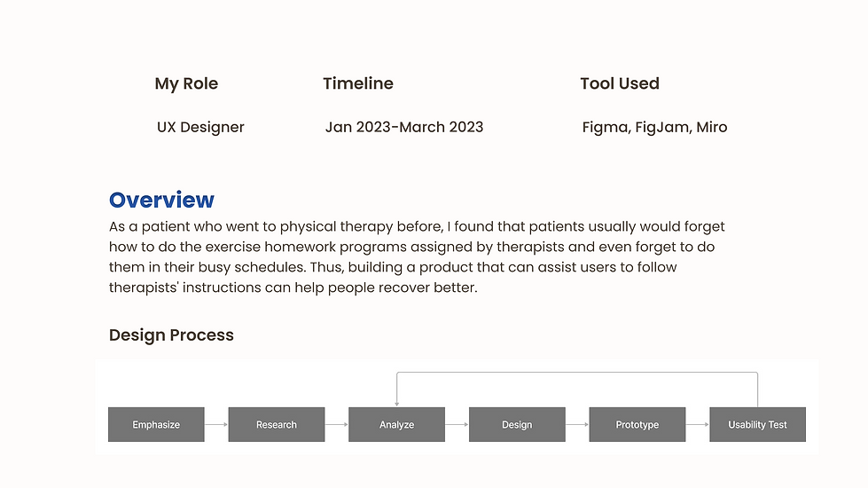Click the blue Overview heading
The image size is (868, 488).
pos(161,201)
